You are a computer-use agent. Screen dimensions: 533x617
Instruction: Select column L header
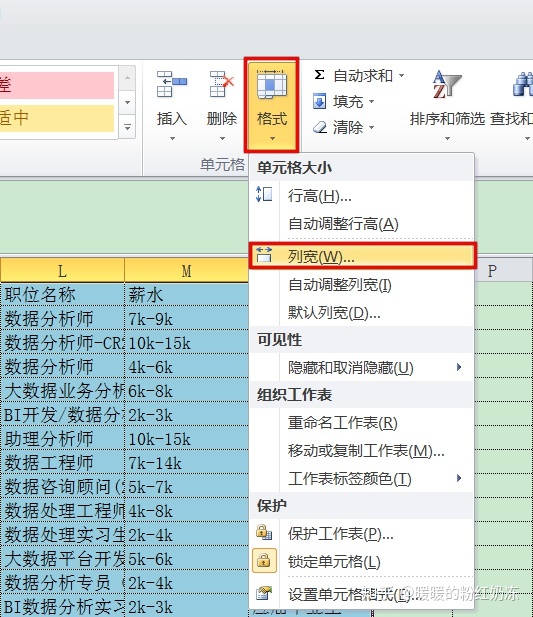pyautogui.click(x=62, y=270)
